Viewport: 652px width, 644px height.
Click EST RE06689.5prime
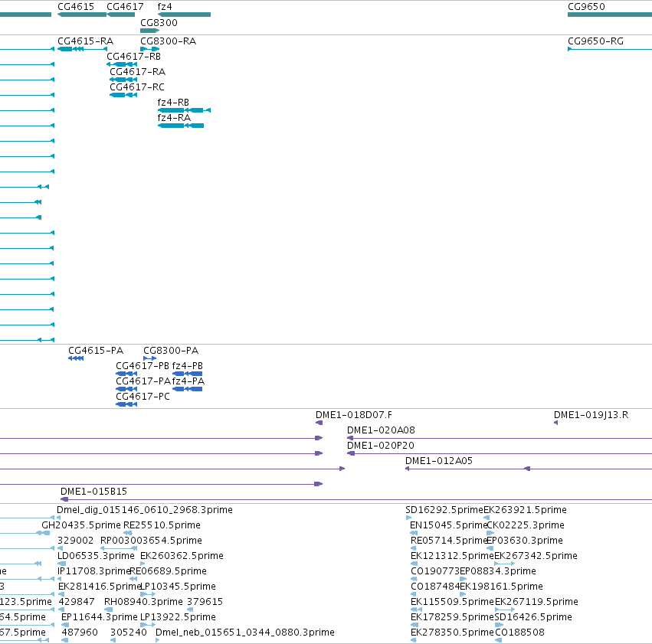pyautogui.click(x=168, y=571)
